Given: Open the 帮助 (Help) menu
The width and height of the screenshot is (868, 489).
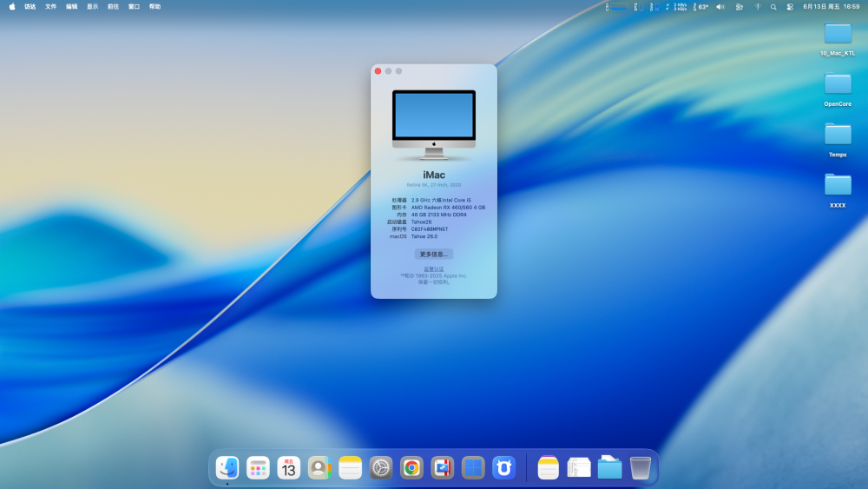Looking at the screenshot, I should pyautogui.click(x=155, y=7).
